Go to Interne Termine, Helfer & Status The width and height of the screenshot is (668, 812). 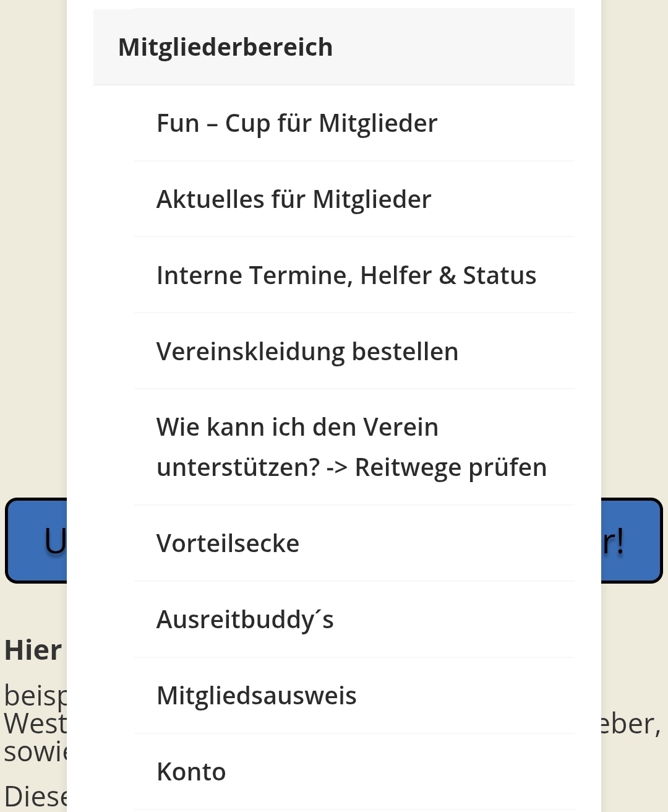coord(354,275)
